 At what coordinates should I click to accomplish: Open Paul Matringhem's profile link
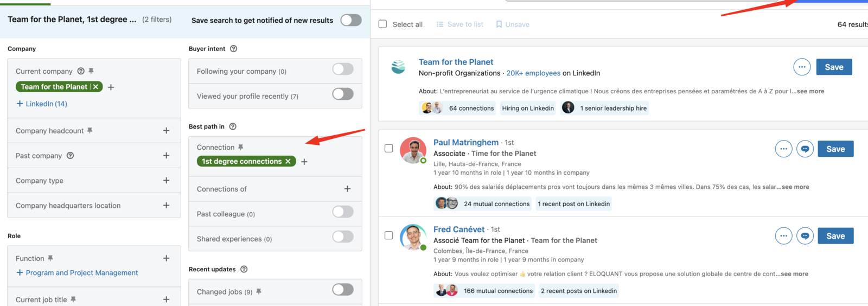pyautogui.click(x=466, y=142)
